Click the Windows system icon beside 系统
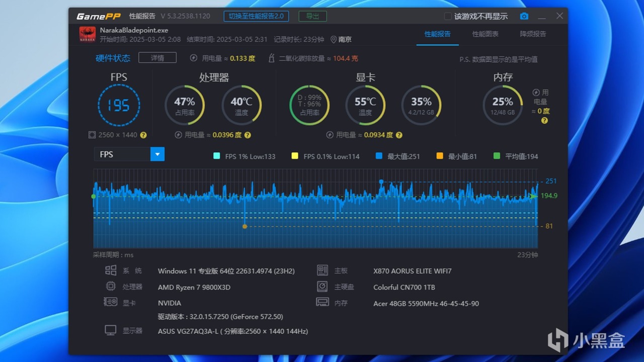644x362 pixels. [111, 270]
